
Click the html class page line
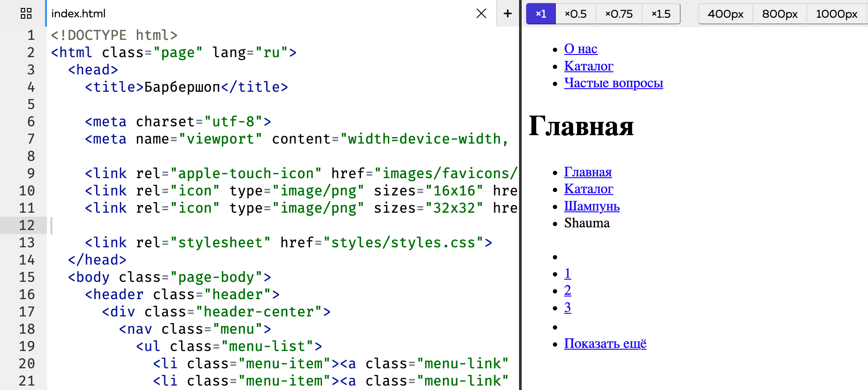[x=174, y=52]
